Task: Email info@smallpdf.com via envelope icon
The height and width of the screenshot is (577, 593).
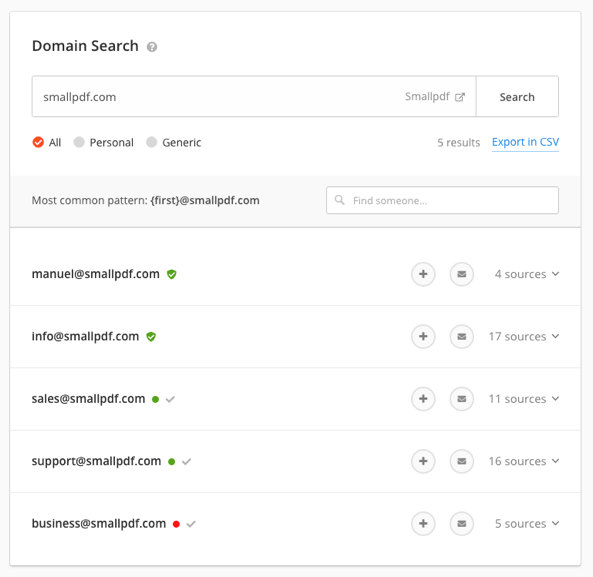Action: (462, 336)
